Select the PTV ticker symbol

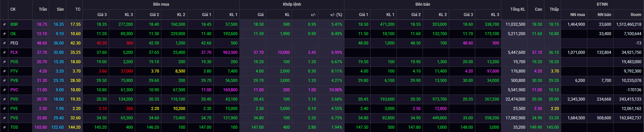[14, 71]
